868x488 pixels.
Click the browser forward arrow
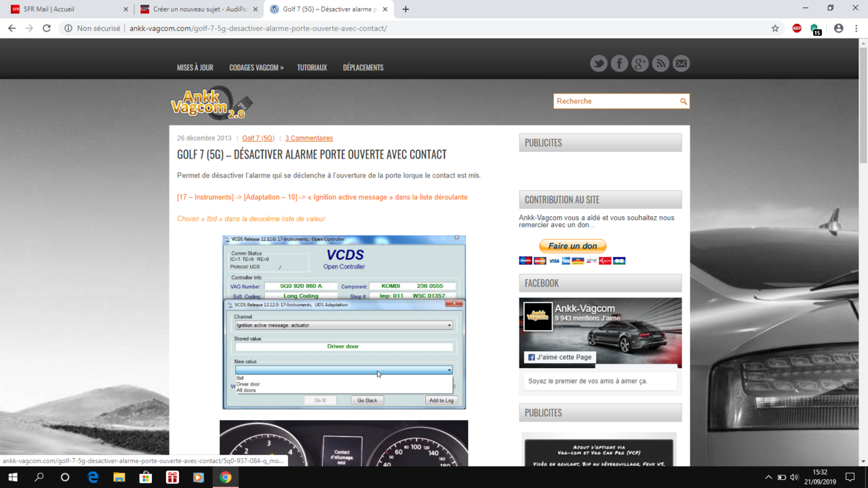(29, 28)
